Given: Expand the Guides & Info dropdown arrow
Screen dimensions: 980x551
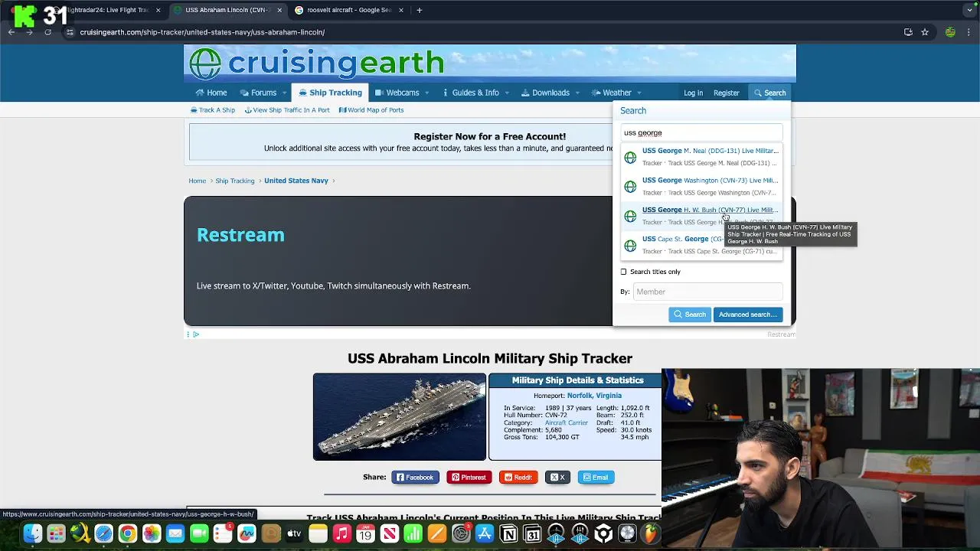Looking at the screenshot, I should point(507,93).
